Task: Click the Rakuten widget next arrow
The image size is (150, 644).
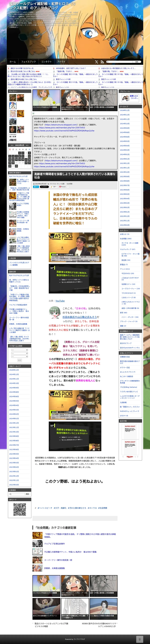Action: [x=138, y=457]
